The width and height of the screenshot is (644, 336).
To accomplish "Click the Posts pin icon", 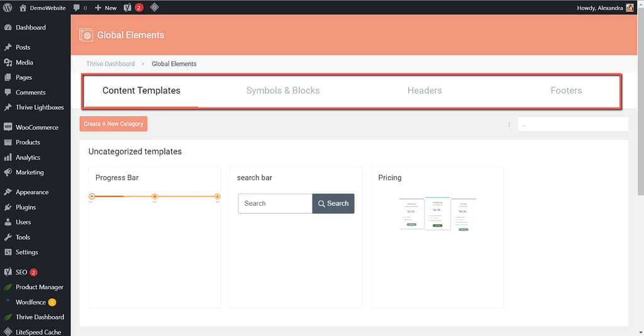I will point(8,47).
